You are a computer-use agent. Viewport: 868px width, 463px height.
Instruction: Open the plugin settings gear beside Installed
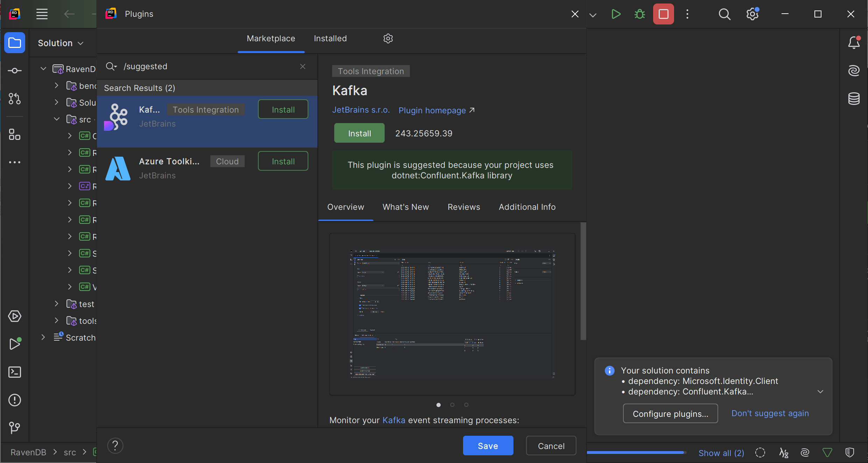coord(388,38)
